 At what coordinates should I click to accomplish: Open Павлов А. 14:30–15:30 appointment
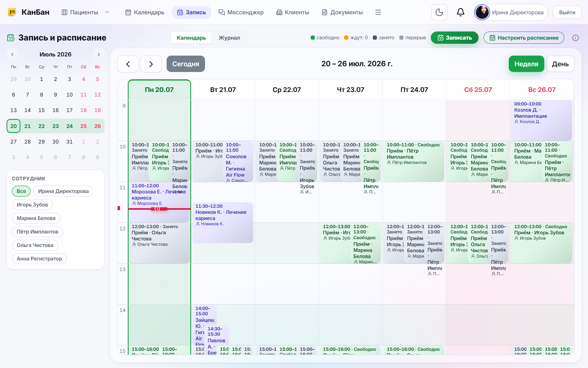[216, 340]
